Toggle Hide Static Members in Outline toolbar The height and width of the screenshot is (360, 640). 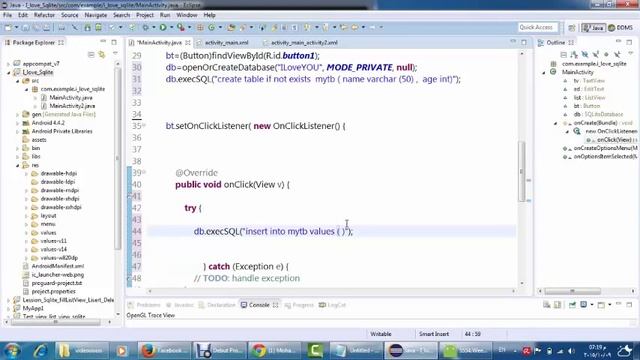click(596, 54)
